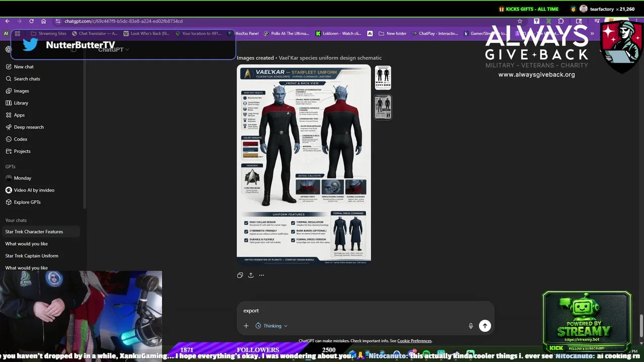This screenshot has height=362, width=644.
Task: Select the second image variant thumbnail
Action: (x=383, y=107)
